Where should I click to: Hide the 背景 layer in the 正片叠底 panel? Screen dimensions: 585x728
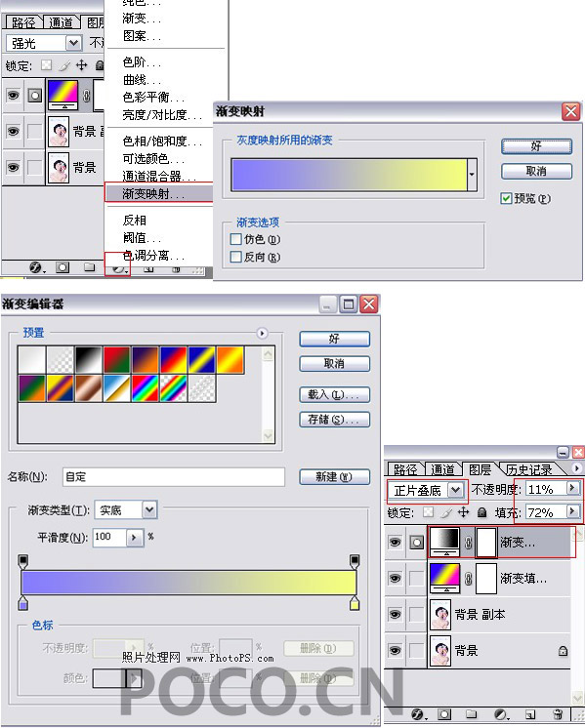click(x=396, y=651)
